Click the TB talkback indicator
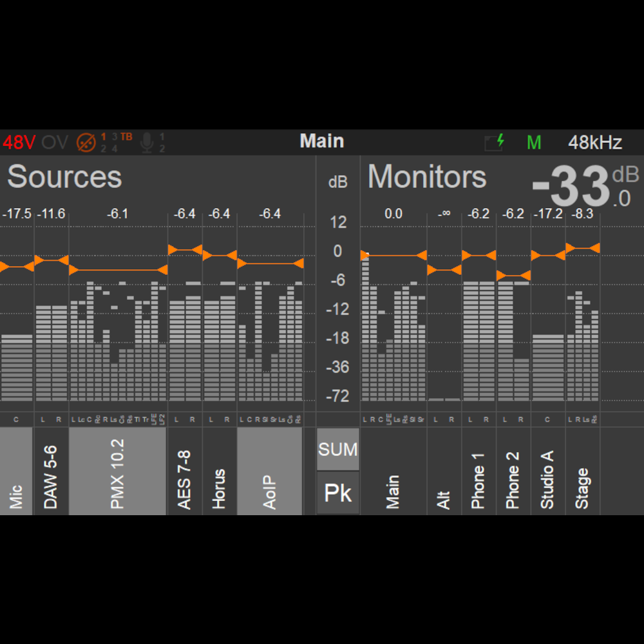644x644 pixels. [x=126, y=137]
